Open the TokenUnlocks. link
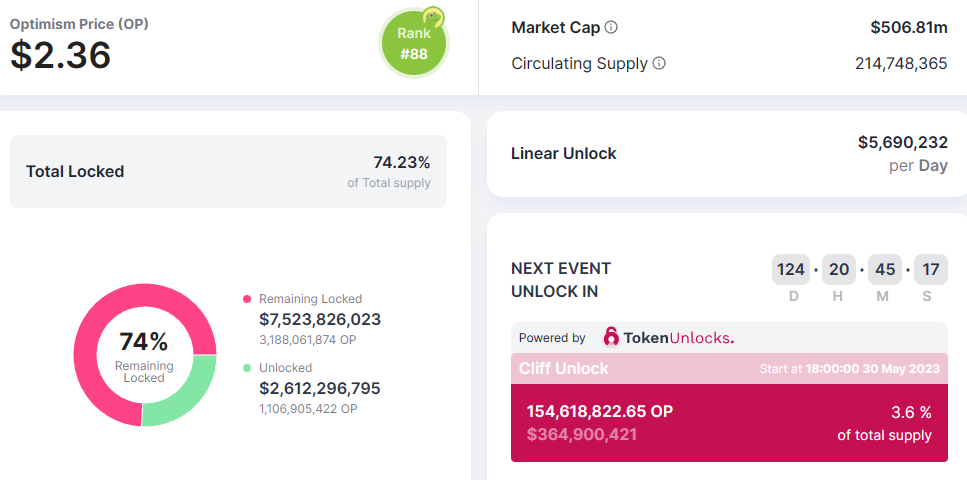The height and width of the screenshot is (480, 967). pyautogui.click(x=679, y=338)
